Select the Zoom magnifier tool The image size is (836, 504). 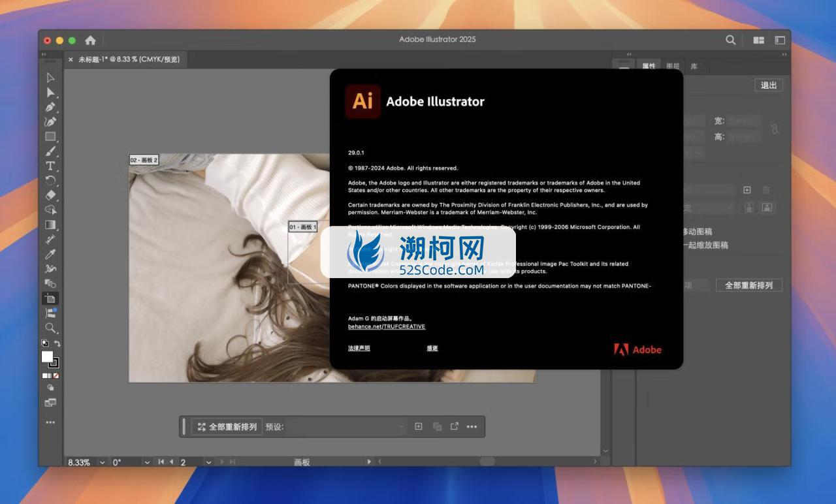(x=50, y=328)
